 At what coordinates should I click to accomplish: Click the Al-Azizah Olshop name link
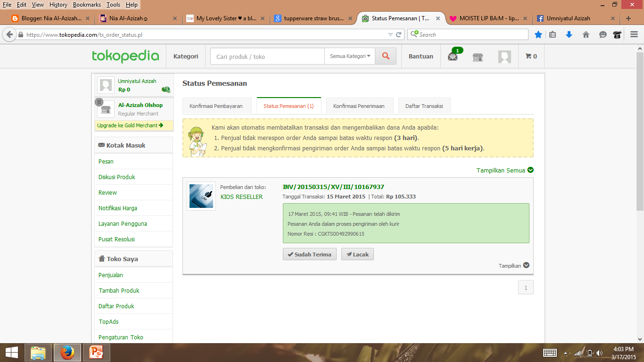[140, 105]
